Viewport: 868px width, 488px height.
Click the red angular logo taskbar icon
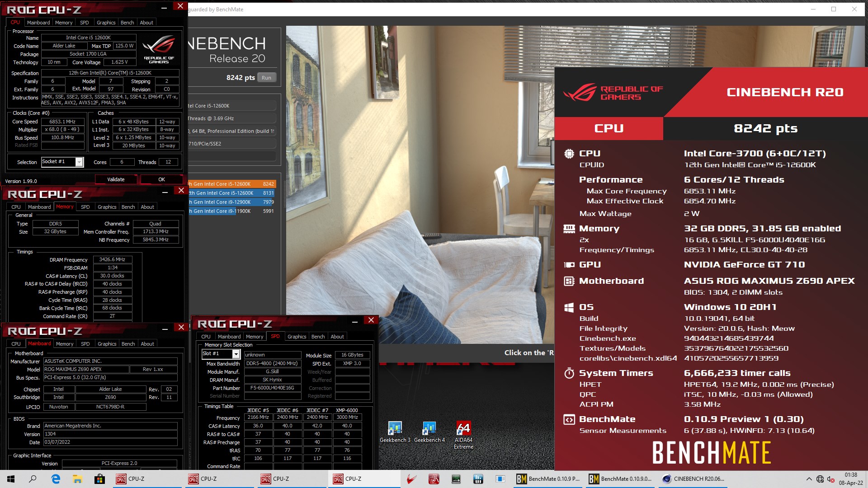pos(411,479)
